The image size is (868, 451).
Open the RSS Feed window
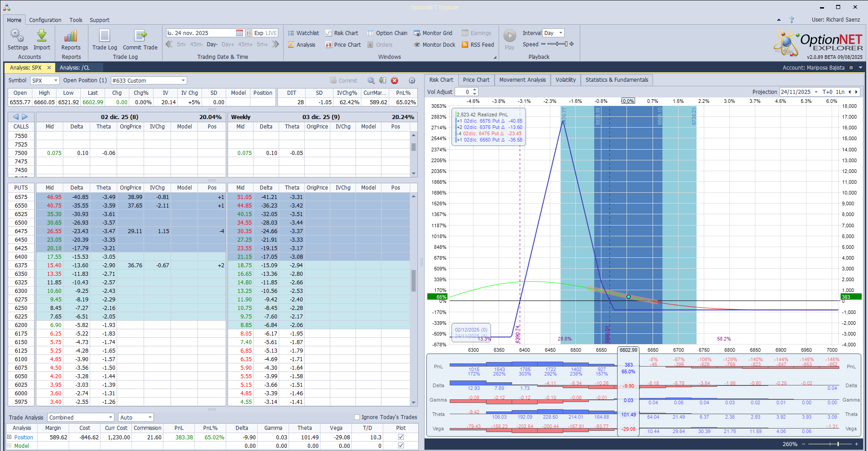tap(478, 45)
